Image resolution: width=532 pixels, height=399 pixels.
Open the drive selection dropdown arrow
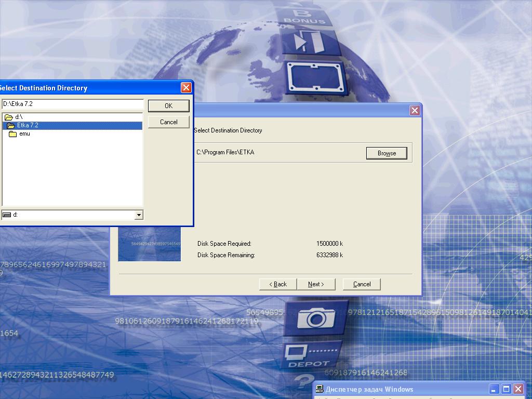139,215
